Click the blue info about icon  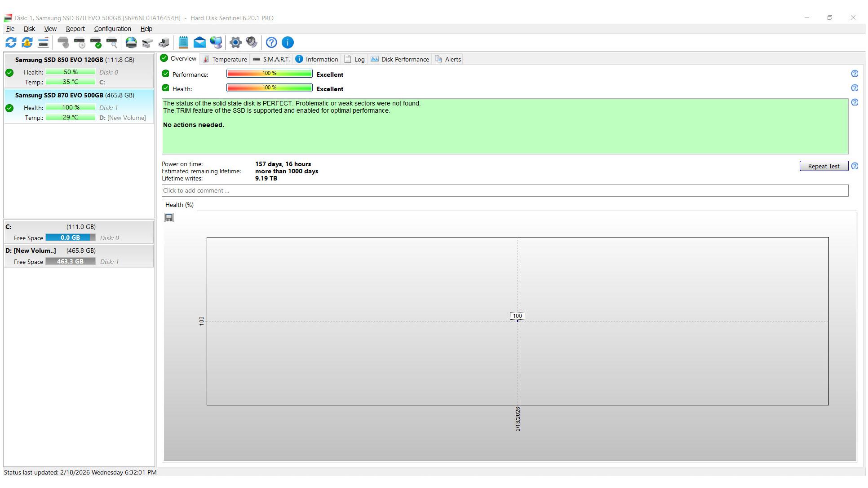(x=288, y=43)
